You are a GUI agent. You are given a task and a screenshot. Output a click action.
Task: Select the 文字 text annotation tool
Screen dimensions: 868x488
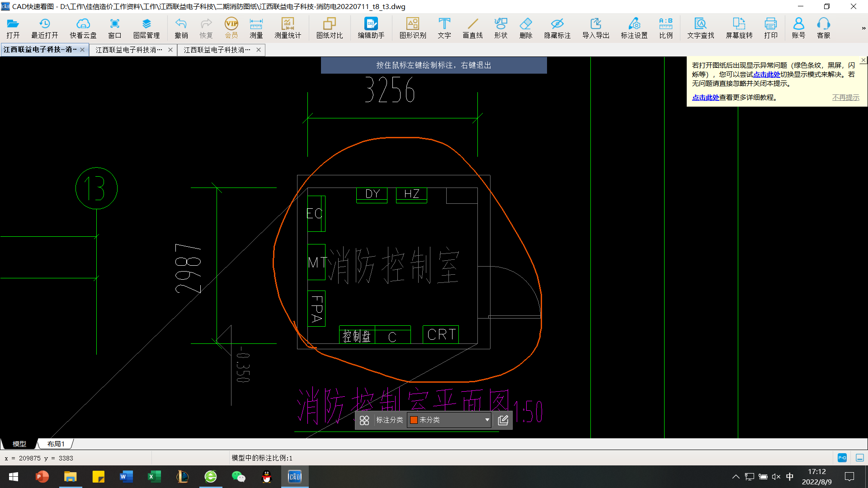[444, 28]
